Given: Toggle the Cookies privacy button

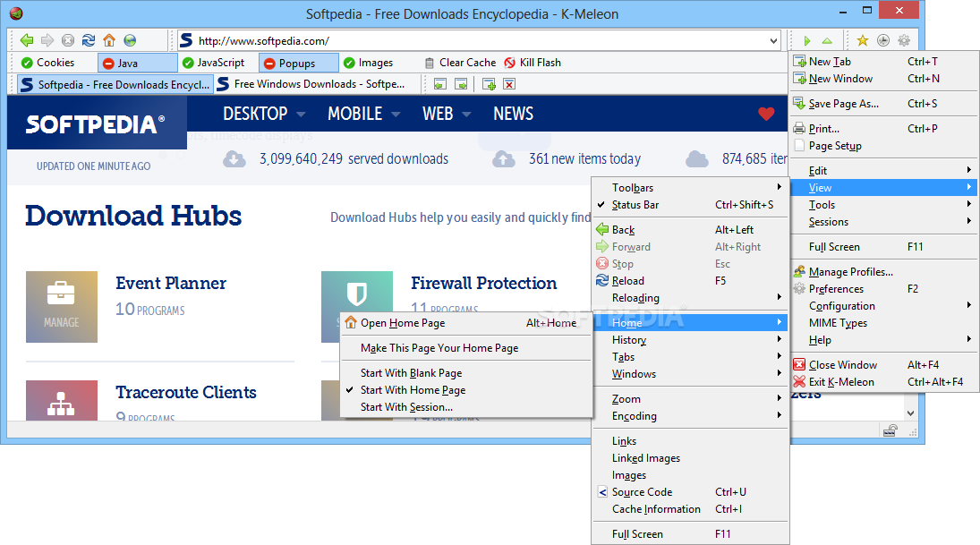Looking at the screenshot, I should 48,63.
